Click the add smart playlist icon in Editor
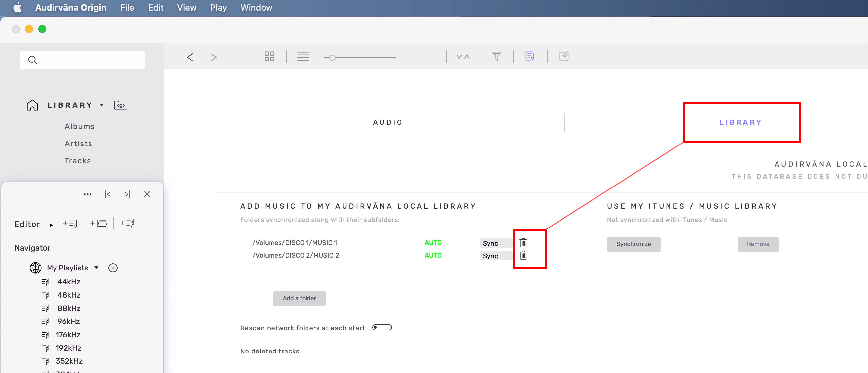 [127, 223]
